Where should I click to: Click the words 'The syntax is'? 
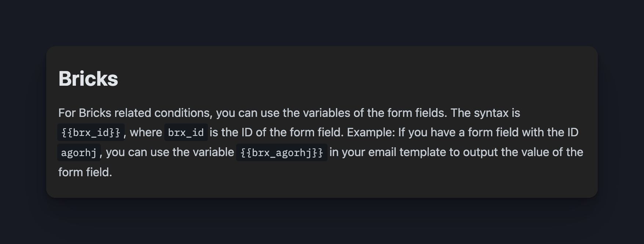tap(485, 113)
